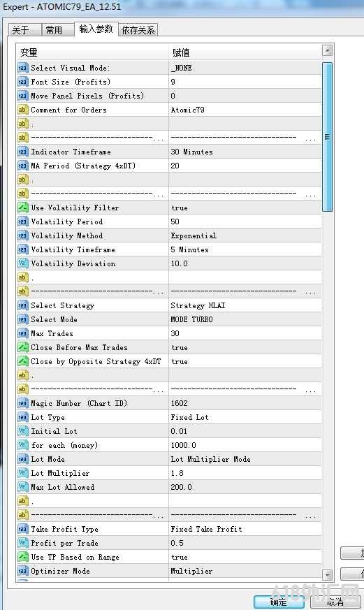The image size is (364, 610).
Task: Open the Indicator Timeframe 30 Minutes value list
Action: point(245,152)
